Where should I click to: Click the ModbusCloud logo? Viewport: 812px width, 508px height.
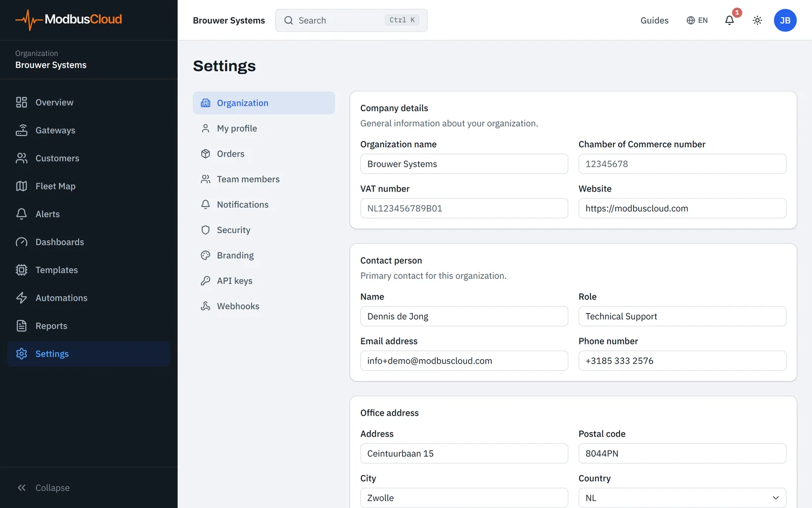[69, 20]
